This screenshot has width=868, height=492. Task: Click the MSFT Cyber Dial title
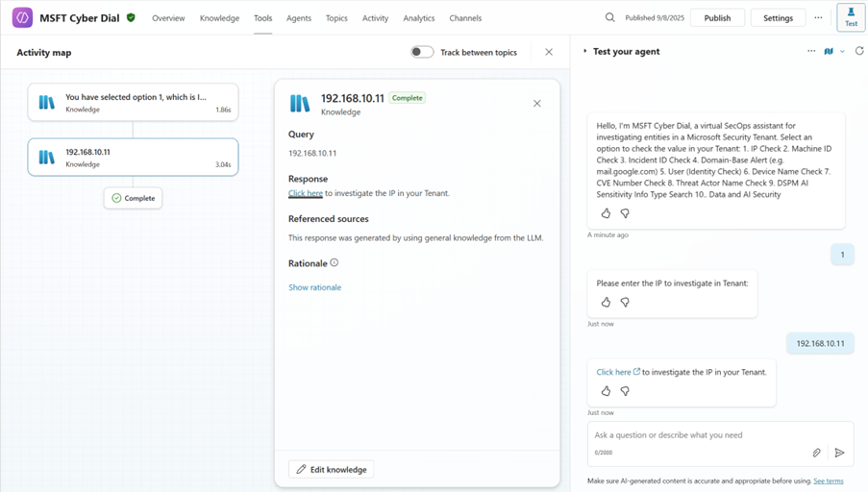click(x=79, y=17)
